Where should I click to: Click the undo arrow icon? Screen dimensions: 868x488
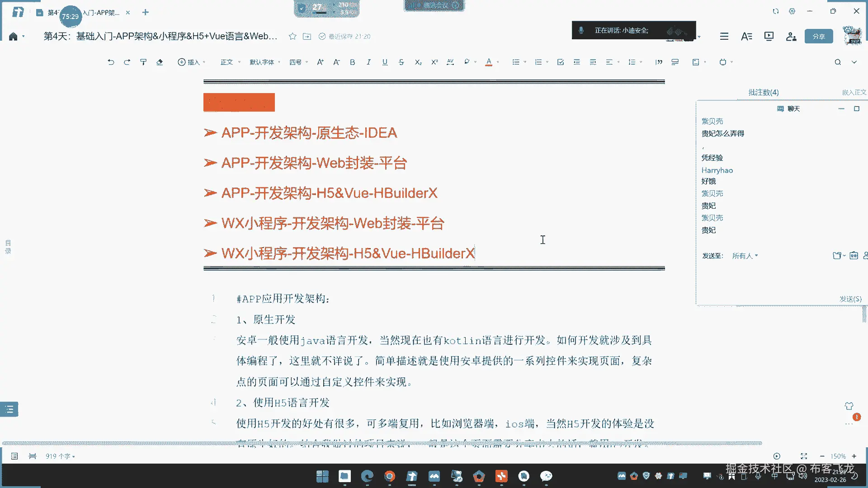click(111, 62)
